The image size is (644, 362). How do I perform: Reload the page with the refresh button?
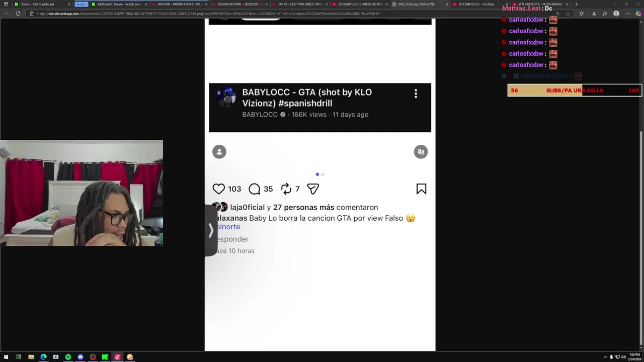[x=18, y=14]
